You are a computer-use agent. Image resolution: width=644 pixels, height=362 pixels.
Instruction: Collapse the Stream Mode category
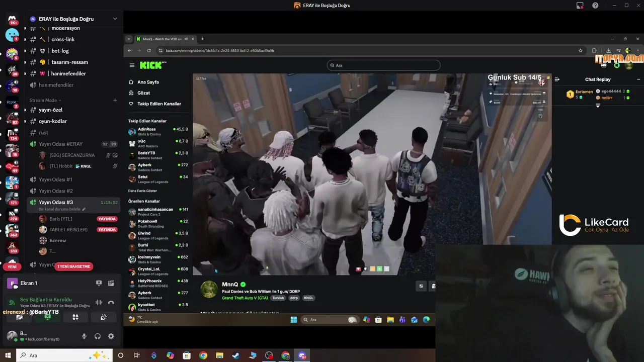pos(45,100)
